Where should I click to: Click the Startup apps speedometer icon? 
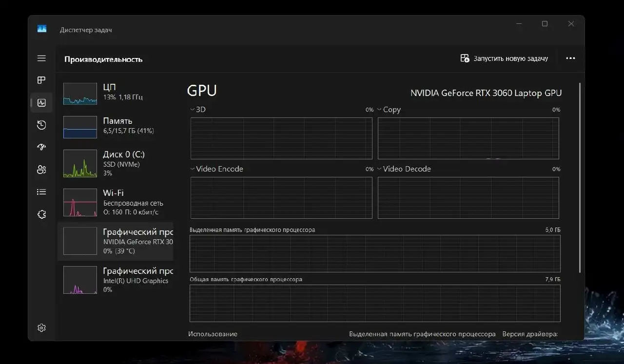[41, 147]
